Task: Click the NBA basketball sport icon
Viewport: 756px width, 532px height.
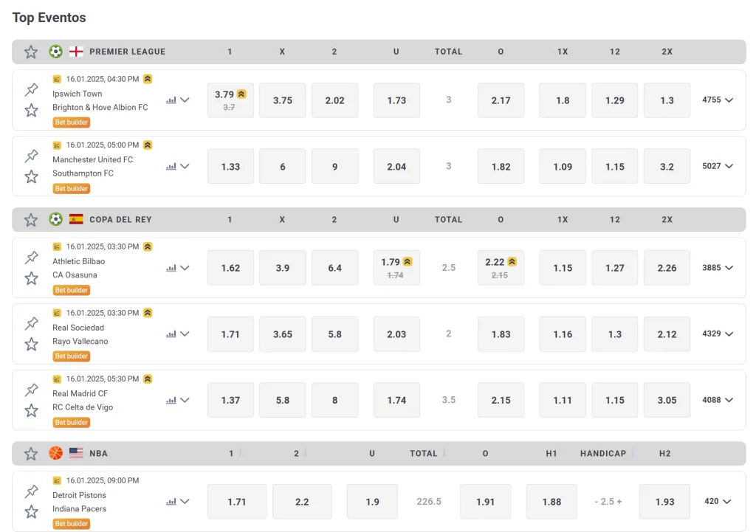Action: (56, 453)
